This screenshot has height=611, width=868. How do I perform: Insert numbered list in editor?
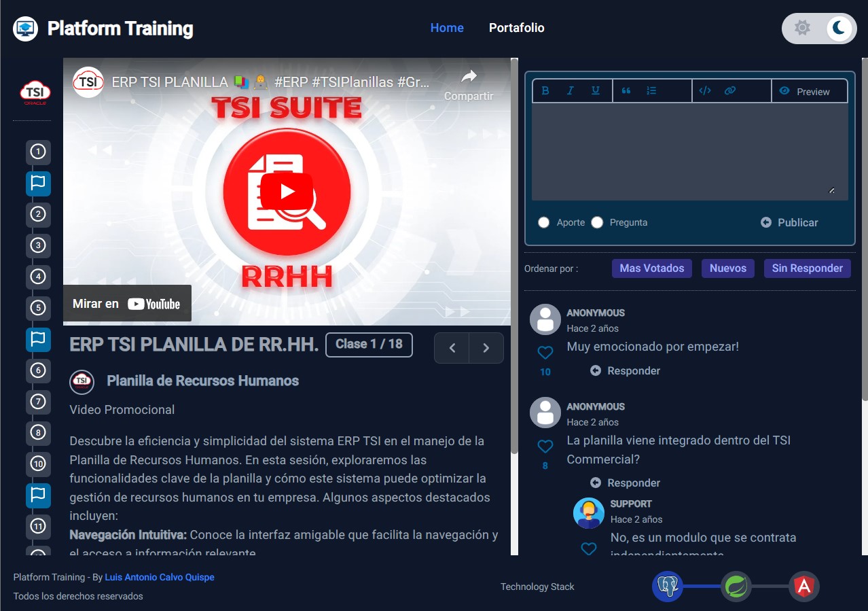click(651, 91)
